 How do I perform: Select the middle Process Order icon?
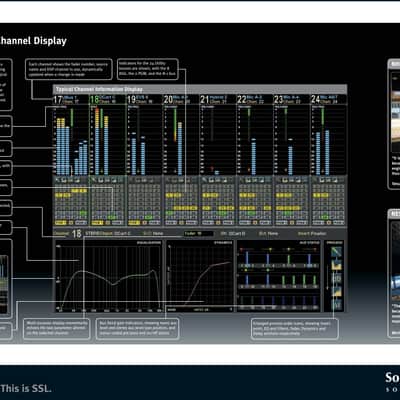tap(336, 279)
